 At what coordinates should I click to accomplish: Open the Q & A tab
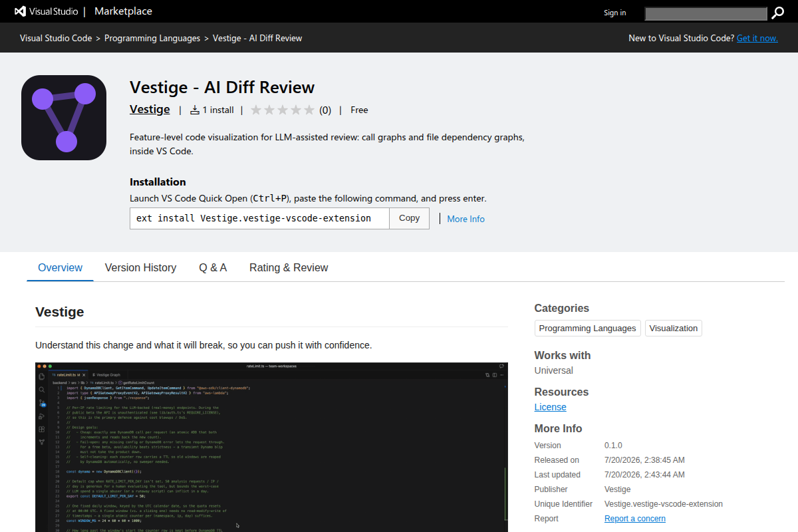click(213, 267)
